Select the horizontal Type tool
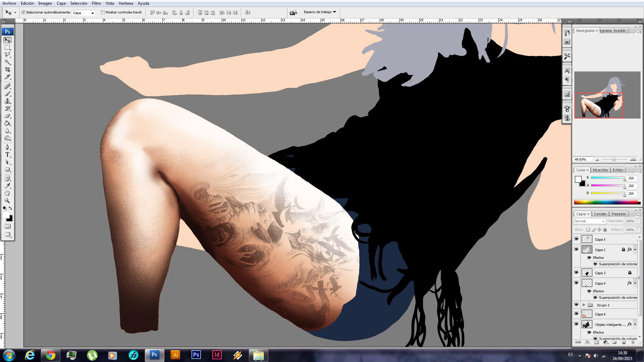This screenshot has width=644, height=362. (x=7, y=155)
